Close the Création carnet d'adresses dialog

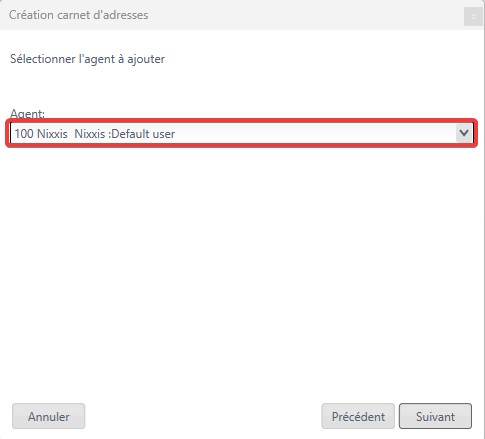(473, 16)
